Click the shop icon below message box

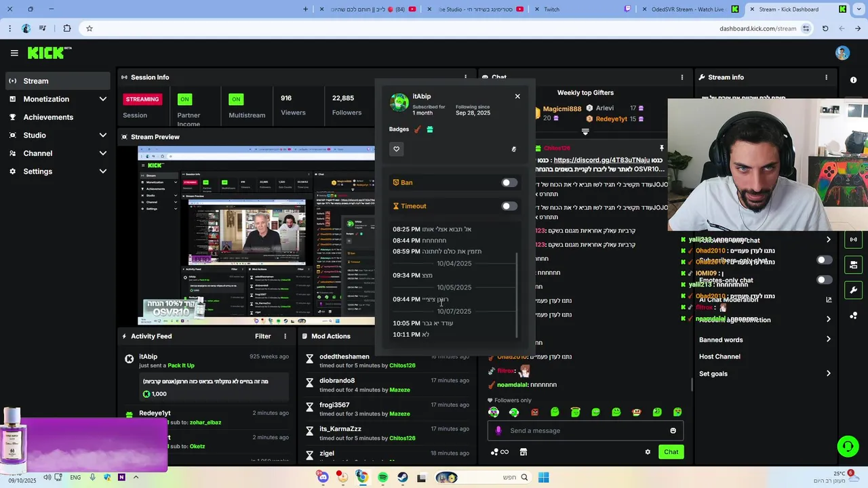[x=524, y=452]
